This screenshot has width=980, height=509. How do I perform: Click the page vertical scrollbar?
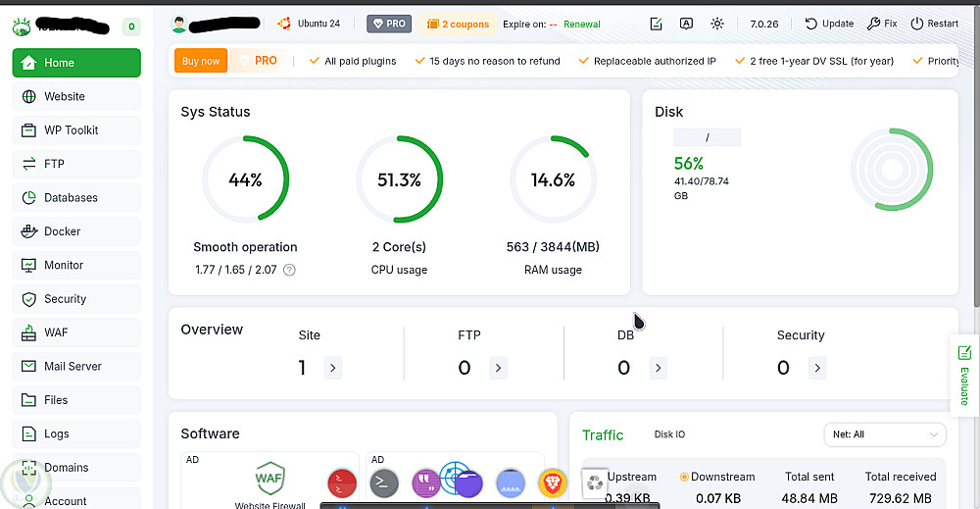click(976, 156)
